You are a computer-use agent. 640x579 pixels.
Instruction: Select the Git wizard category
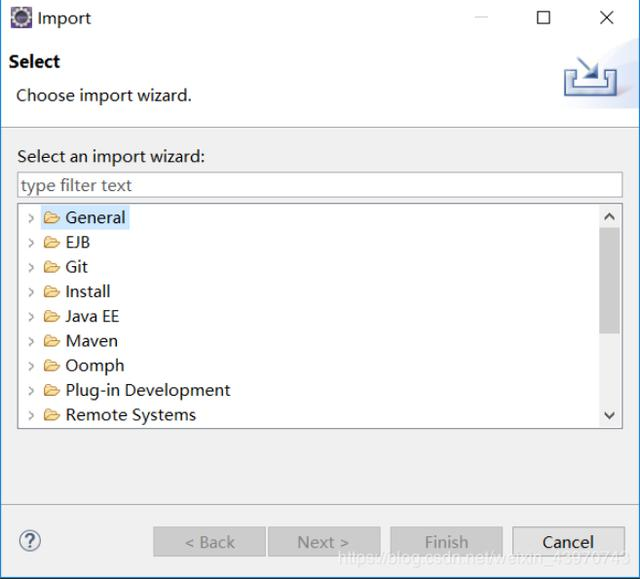point(77,267)
